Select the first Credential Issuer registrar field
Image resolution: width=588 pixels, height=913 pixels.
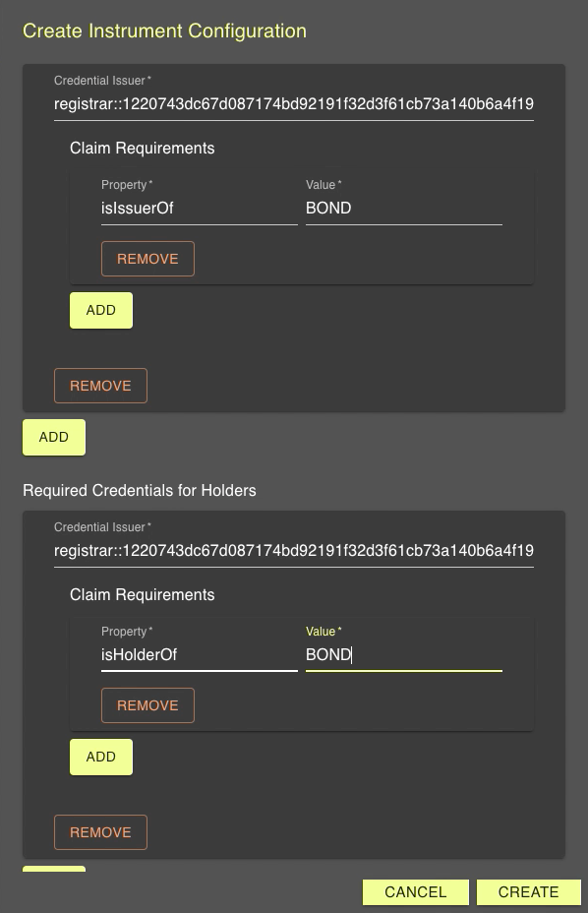click(x=293, y=104)
